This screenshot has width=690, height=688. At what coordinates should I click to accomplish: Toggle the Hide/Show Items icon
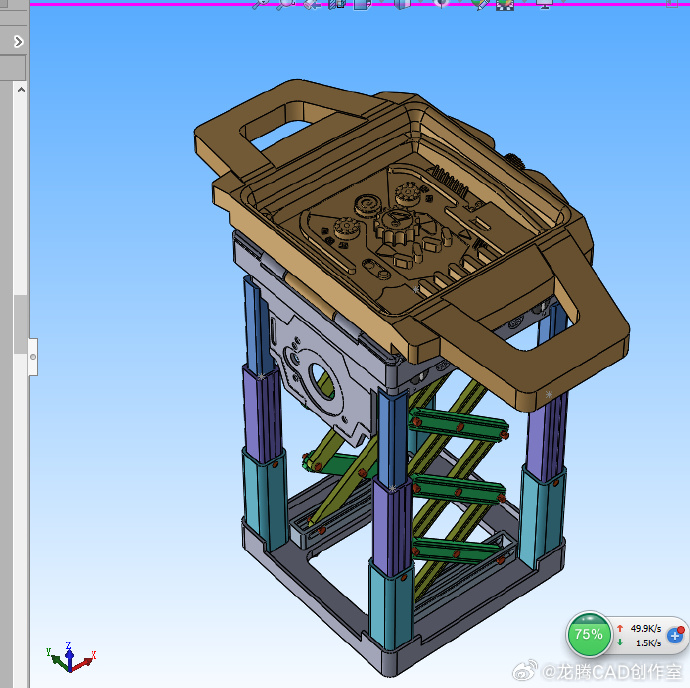pyautogui.click(x=441, y=4)
